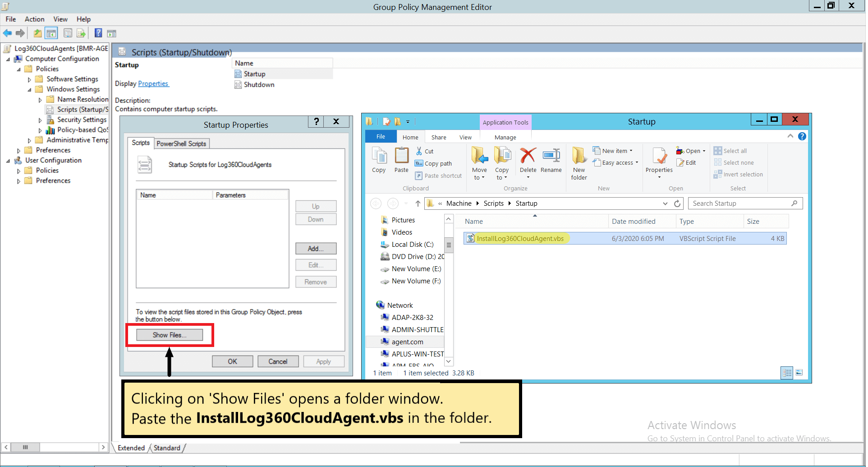Image resolution: width=868 pixels, height=467 pixels.
Task: Open the Display Properties link
Action: coord(153,83)
